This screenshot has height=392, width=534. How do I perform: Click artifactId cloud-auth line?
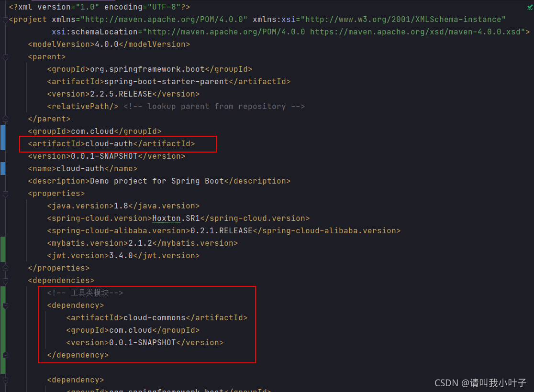click(111, 143)
